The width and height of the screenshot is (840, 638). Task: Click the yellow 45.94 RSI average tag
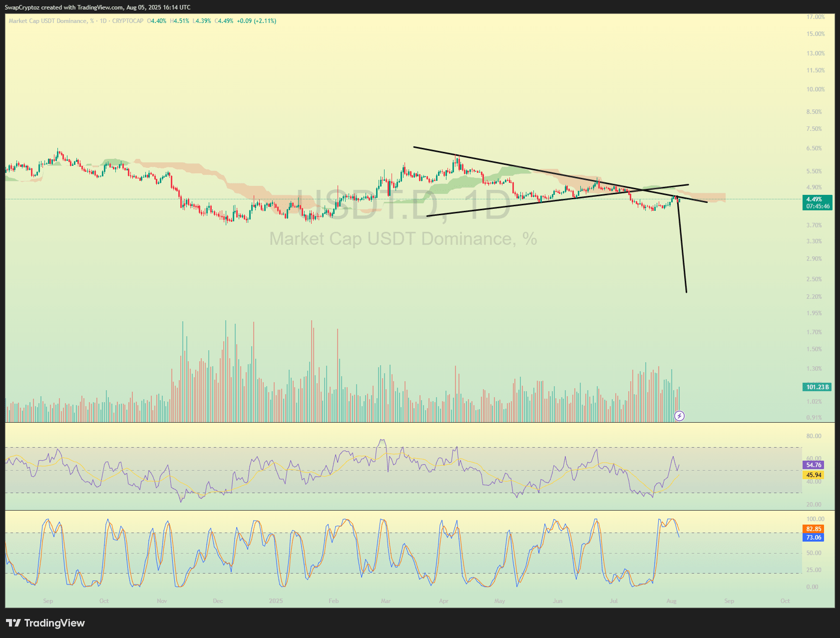[x=813, y=475]
